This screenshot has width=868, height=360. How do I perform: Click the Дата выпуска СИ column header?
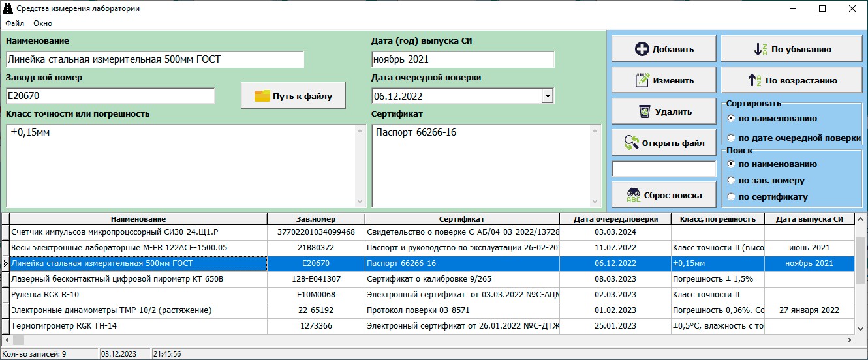click(x=809, y=219)
